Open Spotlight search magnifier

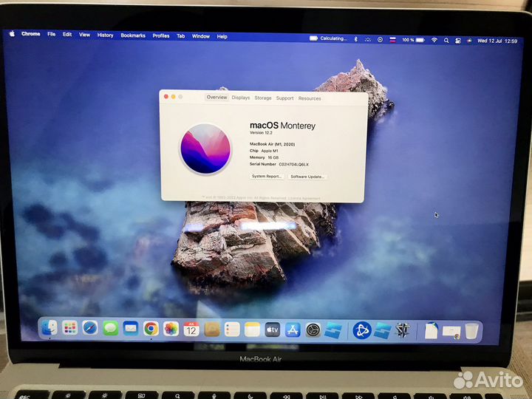pyautogui.click(x=446, y=41)
